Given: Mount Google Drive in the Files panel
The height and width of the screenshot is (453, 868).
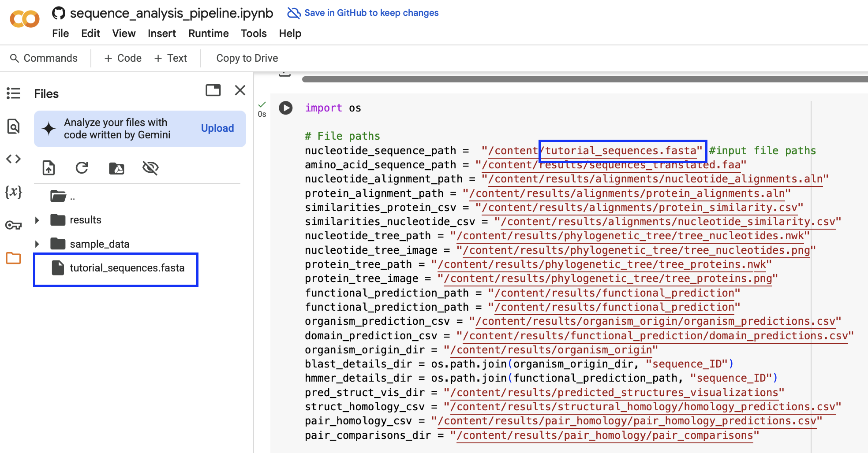Looking at the screenshot, I should 116,168.
